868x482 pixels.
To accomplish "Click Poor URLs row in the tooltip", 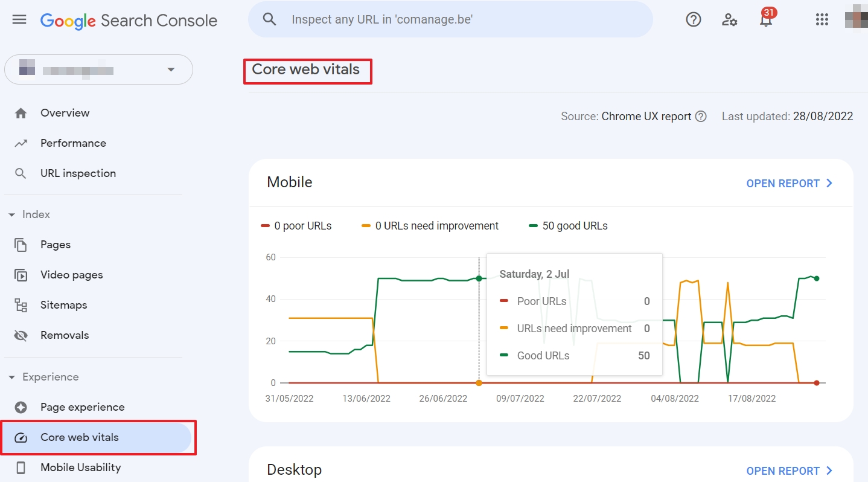I will (575, 301).
